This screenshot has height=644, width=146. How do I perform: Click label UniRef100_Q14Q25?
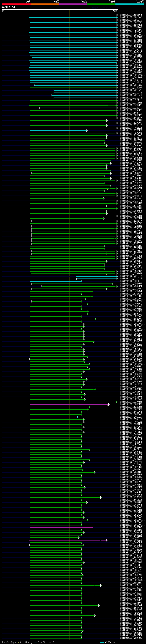tap(131, 359)
